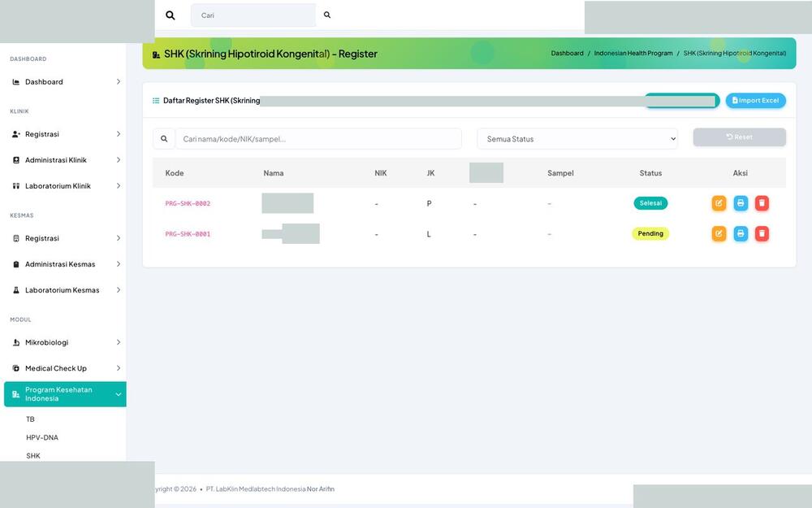Select Medical Check Up label in sidebar
812x508 pixels.
coord(56,368)
